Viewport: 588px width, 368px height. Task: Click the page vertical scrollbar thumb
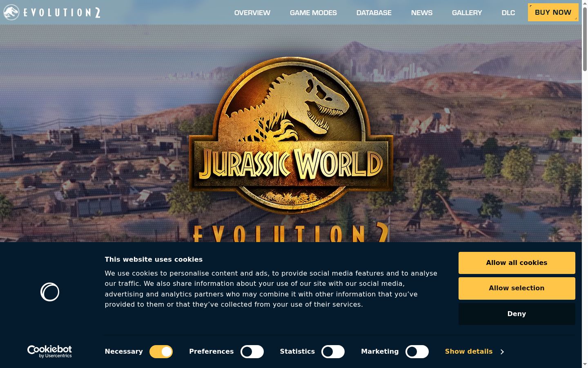(585, 39)
